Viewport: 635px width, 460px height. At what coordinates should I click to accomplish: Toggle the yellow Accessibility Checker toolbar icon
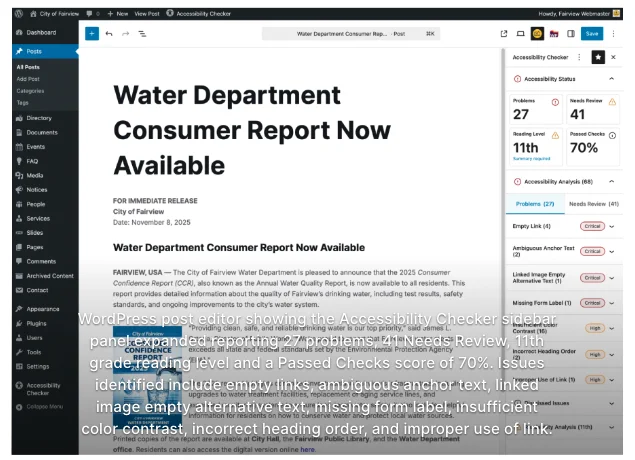pyautogui.click(x=537, y=34)
